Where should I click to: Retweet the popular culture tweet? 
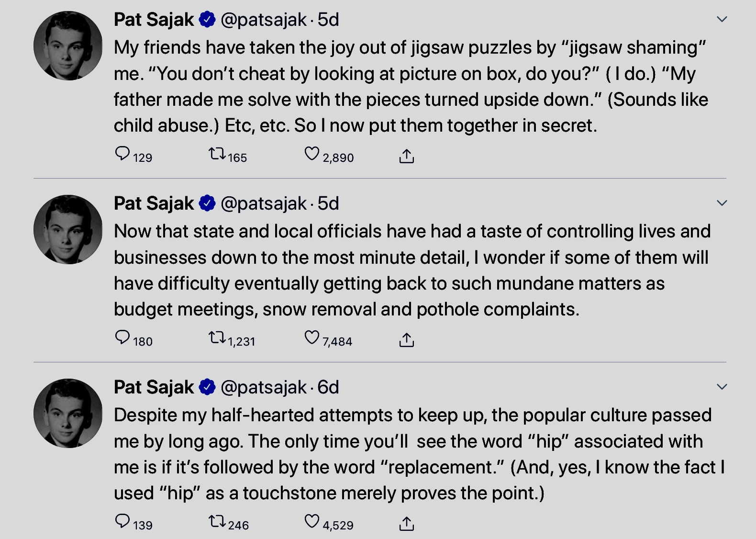217,522
